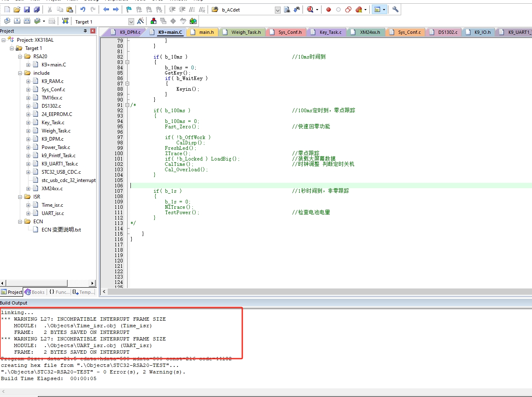This screenshot has width=532, height=397.
Task: Build the target files
Action: coord(17,21)
